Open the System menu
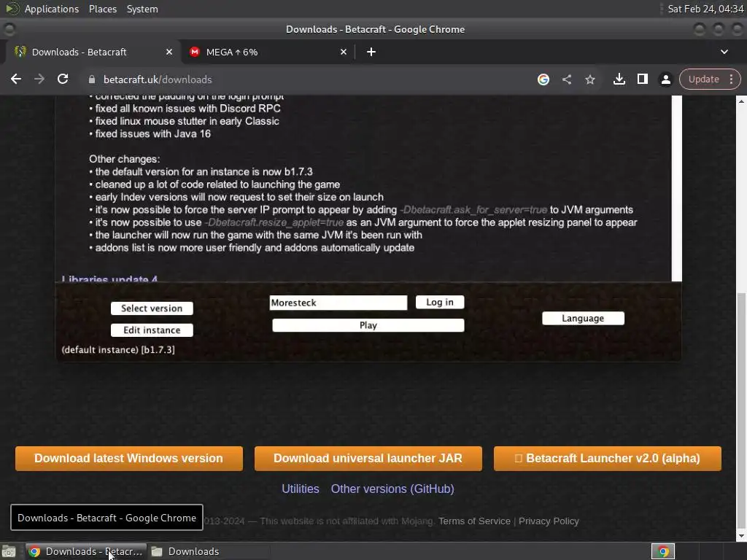The height and width of the screenshot is (560, 747). point(142,9)
